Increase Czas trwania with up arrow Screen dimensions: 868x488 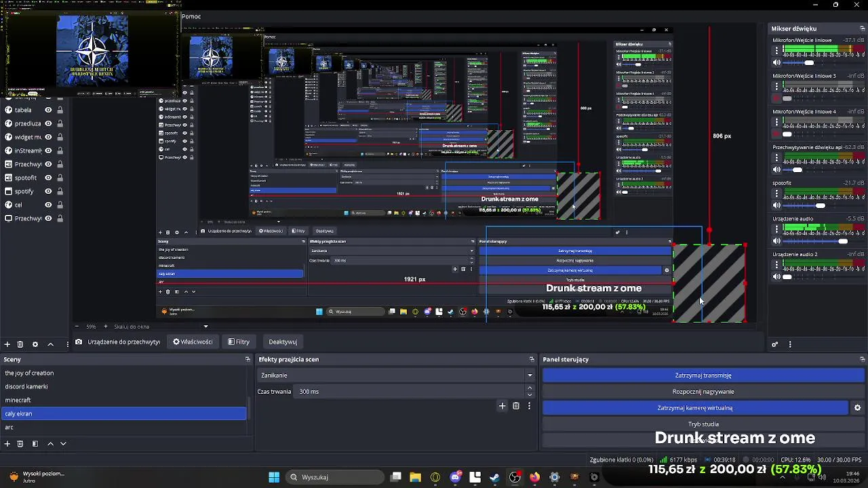click(x=530, y=388)
